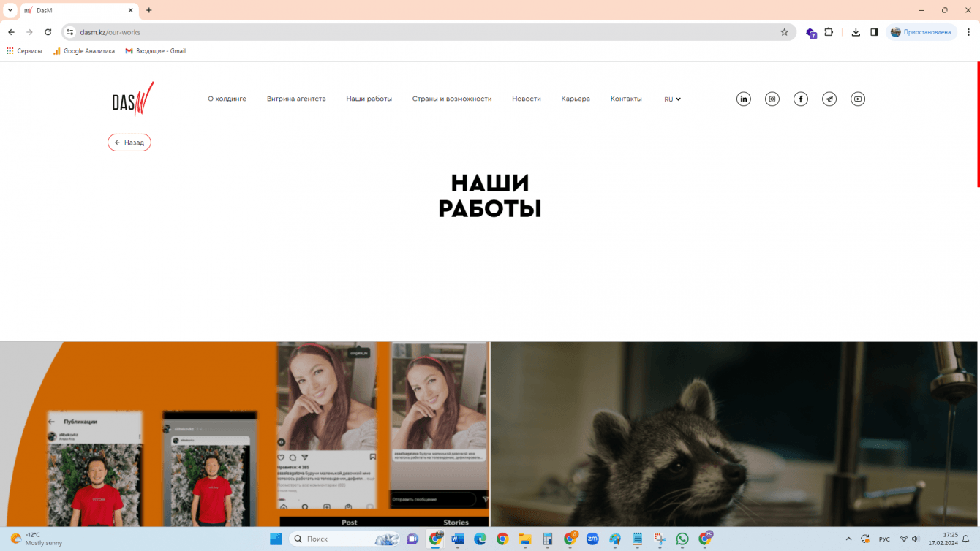Open the DasM Telegram icon
980x551 pixels.
point(829,99)
